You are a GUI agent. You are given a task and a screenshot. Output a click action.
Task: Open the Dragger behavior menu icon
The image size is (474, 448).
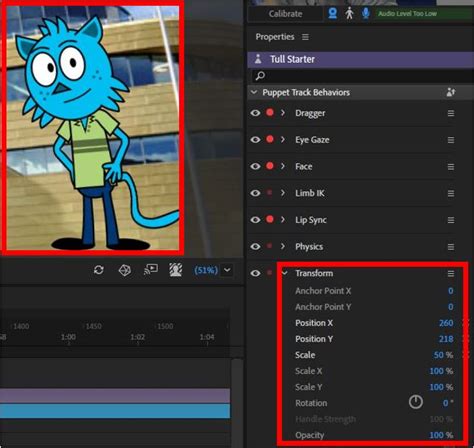click(x=451, y=113)
